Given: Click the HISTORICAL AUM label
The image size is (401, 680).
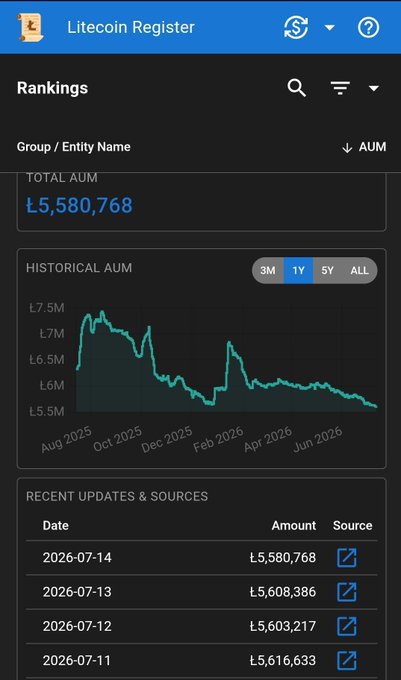Looking at the screenshot, I should coord(79,268).
